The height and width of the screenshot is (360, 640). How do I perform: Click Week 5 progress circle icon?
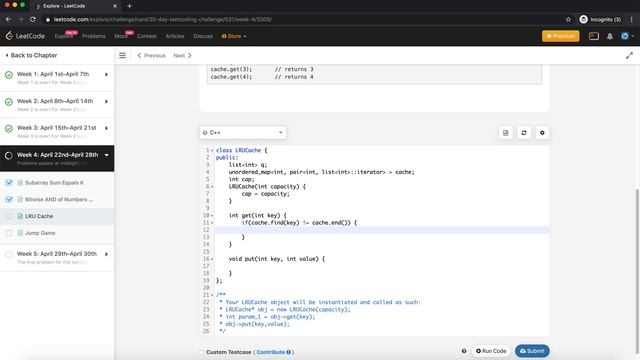[9, 254]
